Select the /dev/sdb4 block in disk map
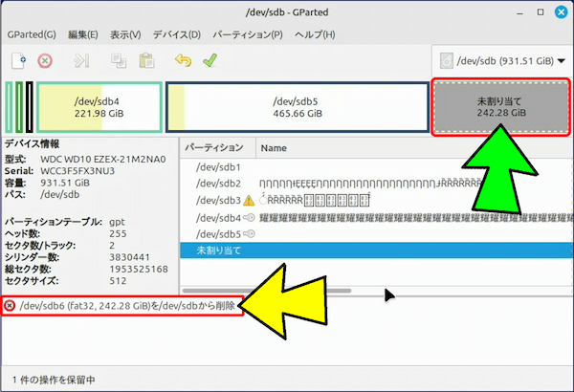 click(x=99, y=106)
